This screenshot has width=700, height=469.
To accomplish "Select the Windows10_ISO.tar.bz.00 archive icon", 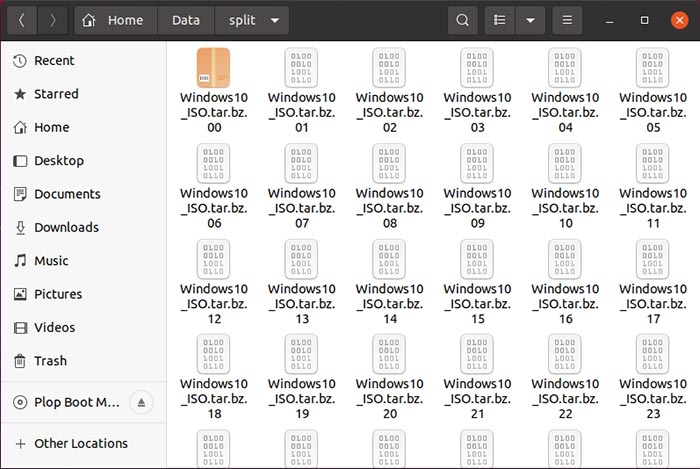I will tap(213, 68).
